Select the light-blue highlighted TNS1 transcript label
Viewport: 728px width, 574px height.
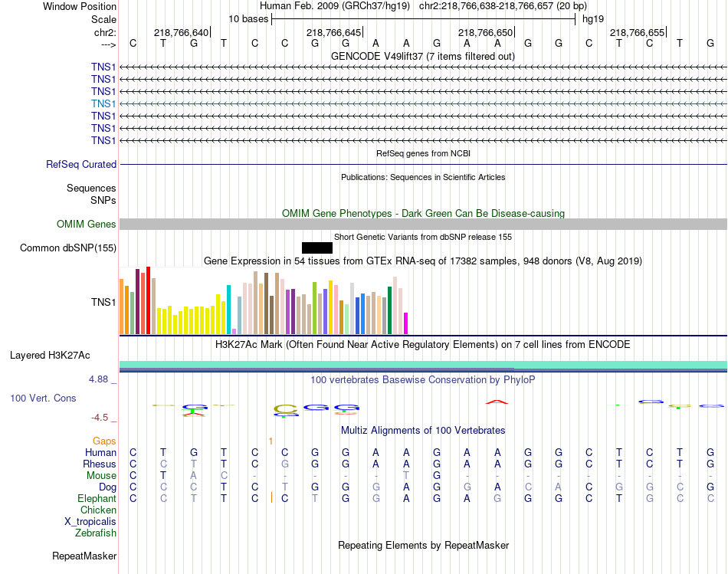click(103, 103)
